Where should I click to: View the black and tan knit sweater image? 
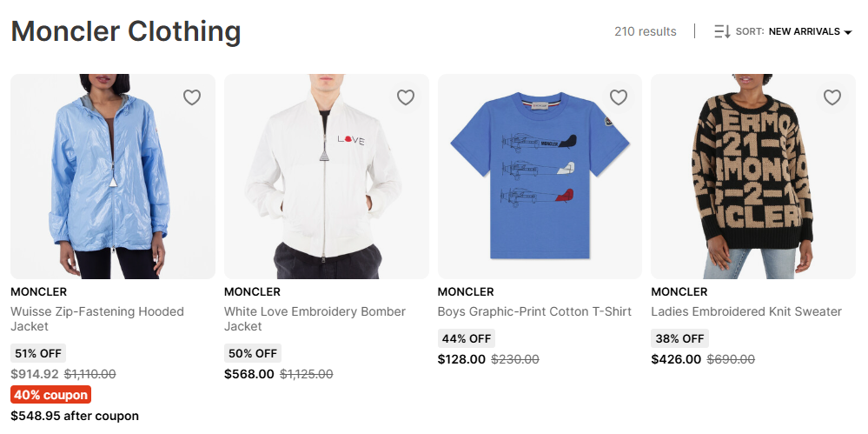pyautogui.click(x=752, y=183)
